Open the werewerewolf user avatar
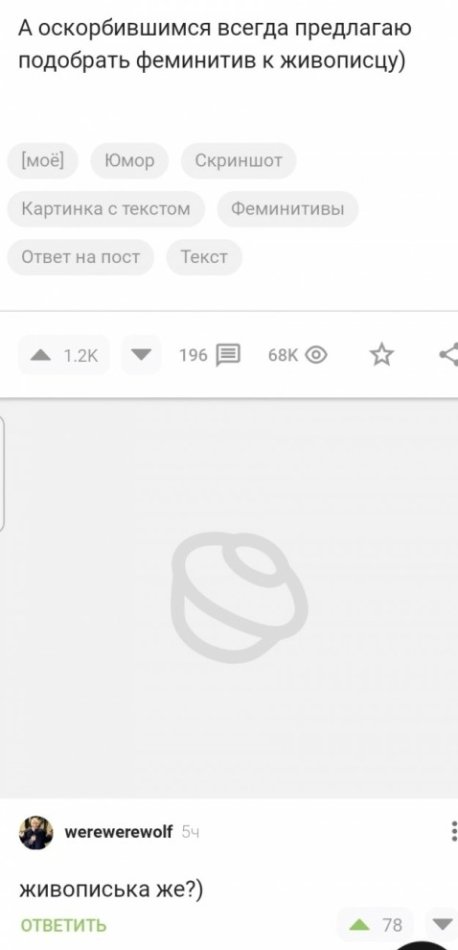This screenshot has width=458, height=950. click(x=36, y=832)
